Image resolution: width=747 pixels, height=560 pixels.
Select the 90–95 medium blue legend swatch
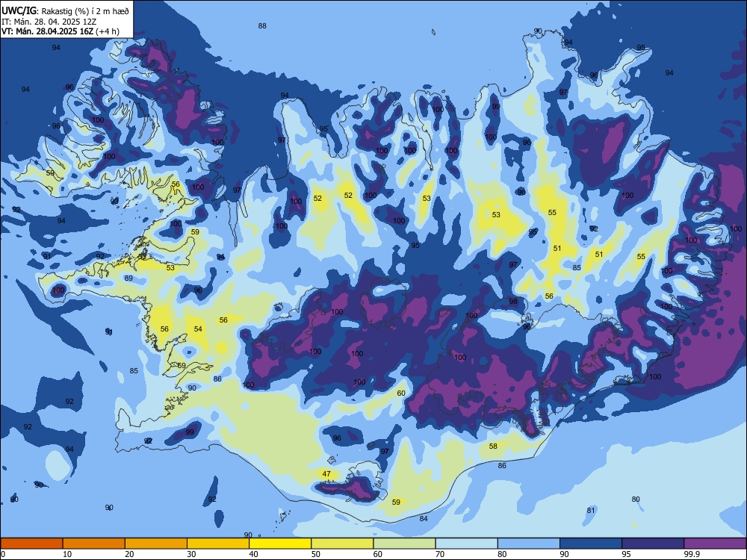(x=591, y=544)
